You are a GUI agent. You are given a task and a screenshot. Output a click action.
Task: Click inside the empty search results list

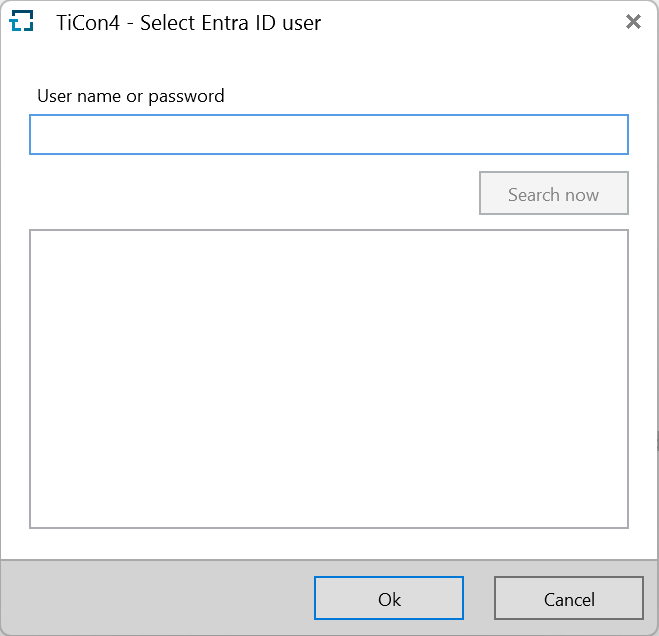[328, 380]
